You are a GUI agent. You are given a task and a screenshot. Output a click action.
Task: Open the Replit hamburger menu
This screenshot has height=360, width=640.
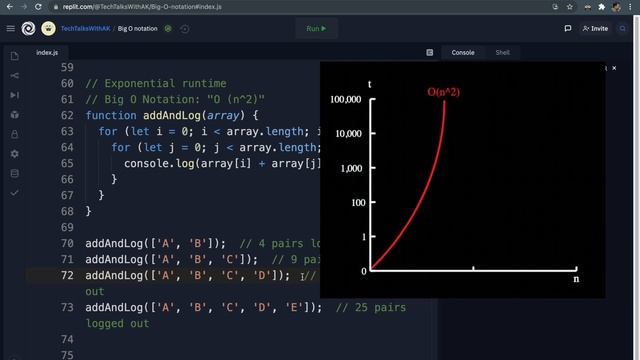pos(11,29)
